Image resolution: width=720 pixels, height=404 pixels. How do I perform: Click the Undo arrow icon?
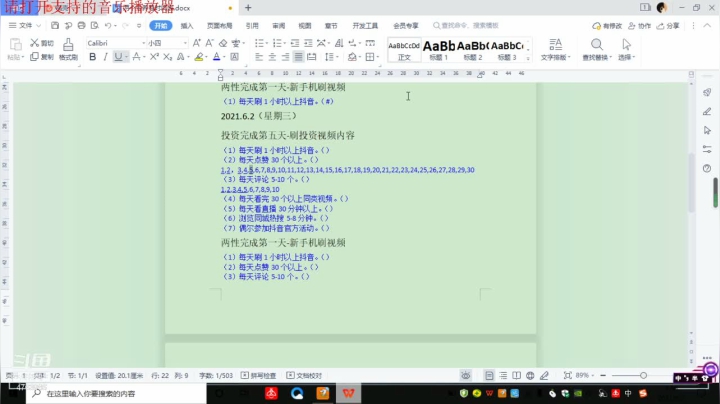pyautogui.click(x=108, y=25)
